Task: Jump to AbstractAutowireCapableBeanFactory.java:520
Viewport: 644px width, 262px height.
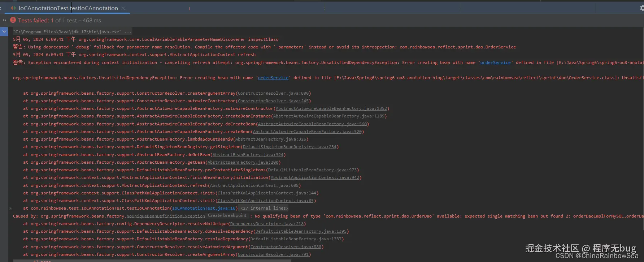Action: 307,132
